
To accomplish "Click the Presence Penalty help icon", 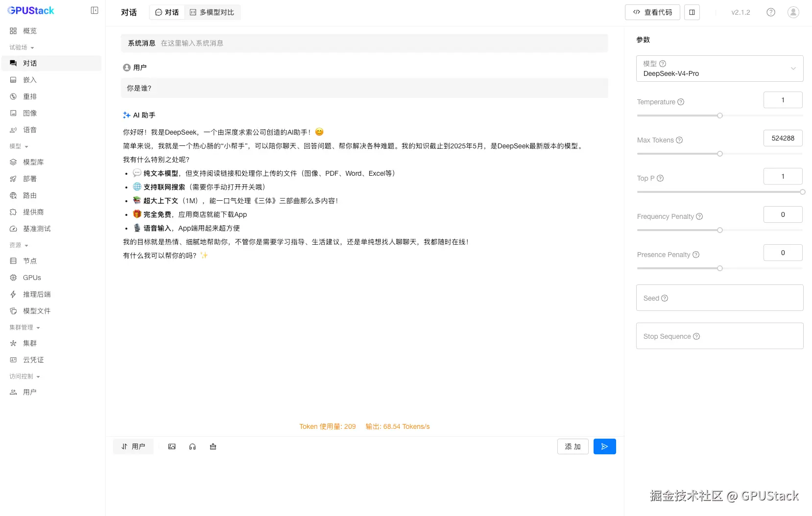I will click(696, 255).
